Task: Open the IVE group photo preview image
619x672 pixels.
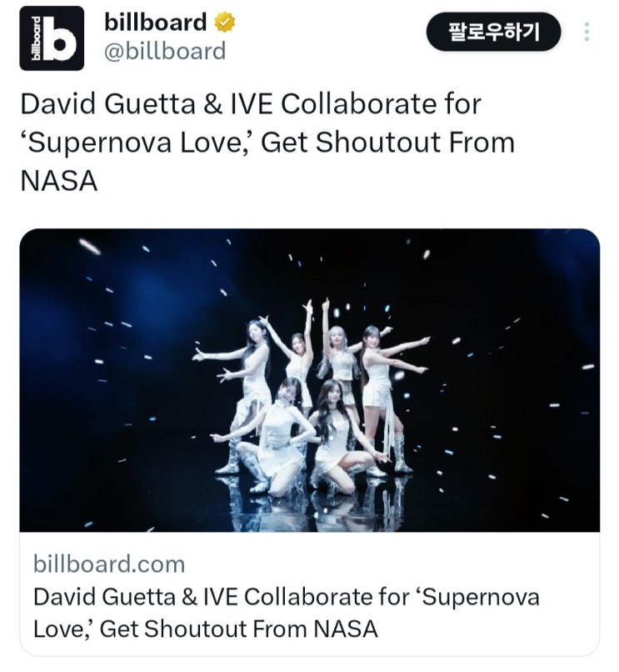Action: click(310, 380)
